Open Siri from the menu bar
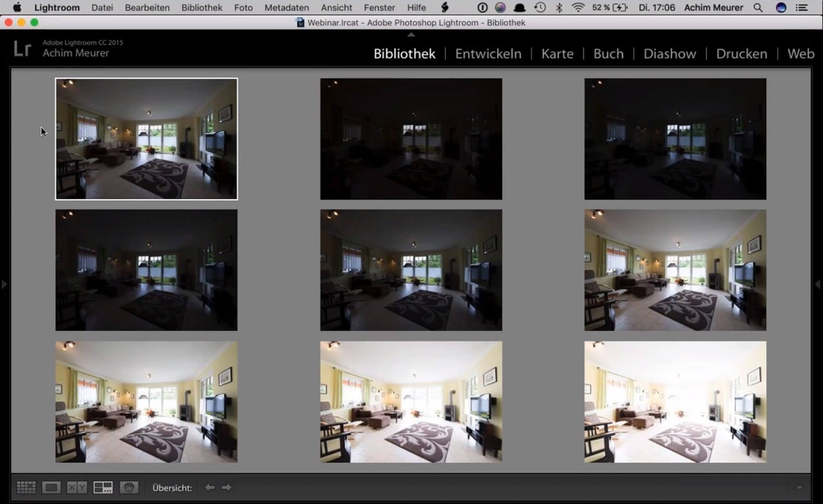This screenshot has height=504, width=823. click(x=781, y=8)
